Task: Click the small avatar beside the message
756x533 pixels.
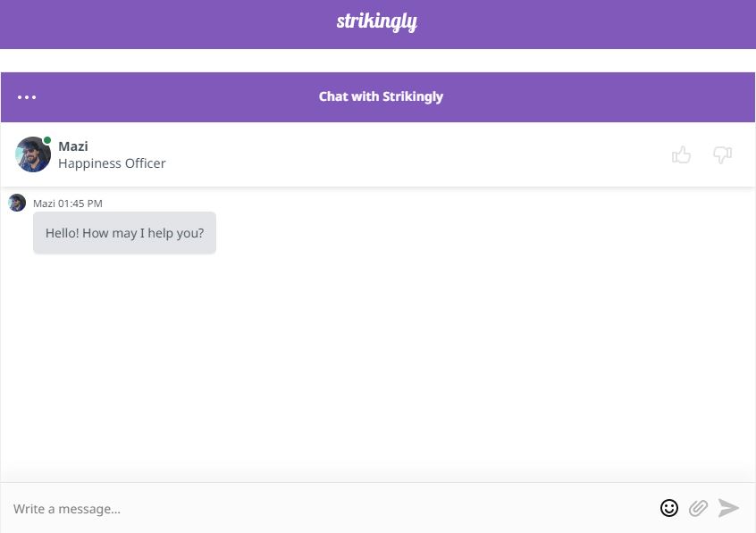Action: pyautogui.click(x=17, y=203)
